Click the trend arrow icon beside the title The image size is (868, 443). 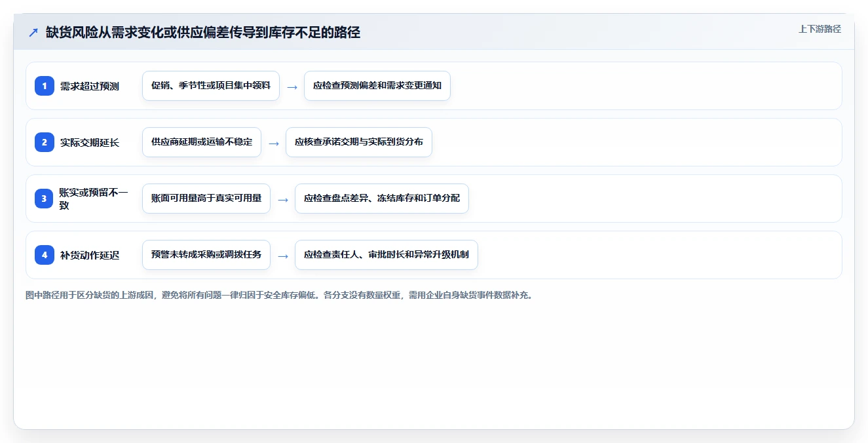pos(33,33)
